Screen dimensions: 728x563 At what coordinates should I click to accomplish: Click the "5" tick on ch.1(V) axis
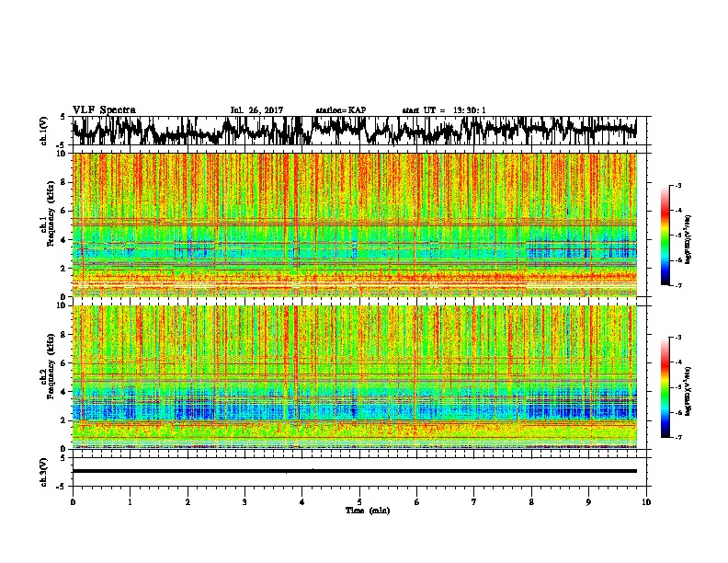(x=63, y=117)
